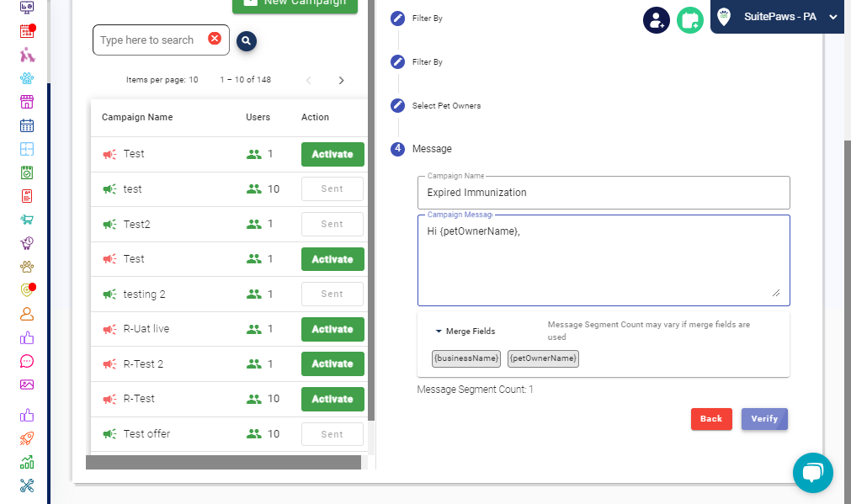Click into the Campaign Message text area
Screen dimensions: 851x504
tap(604, 260)
